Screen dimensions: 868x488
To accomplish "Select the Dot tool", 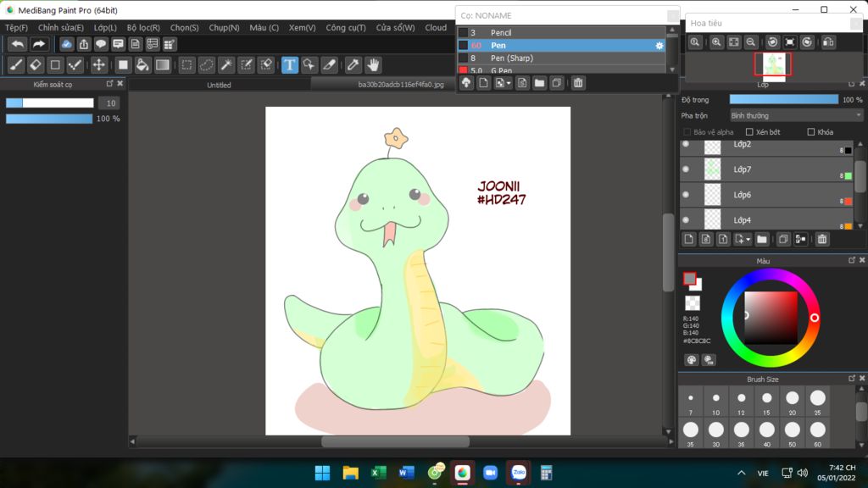I will [75, 65].
